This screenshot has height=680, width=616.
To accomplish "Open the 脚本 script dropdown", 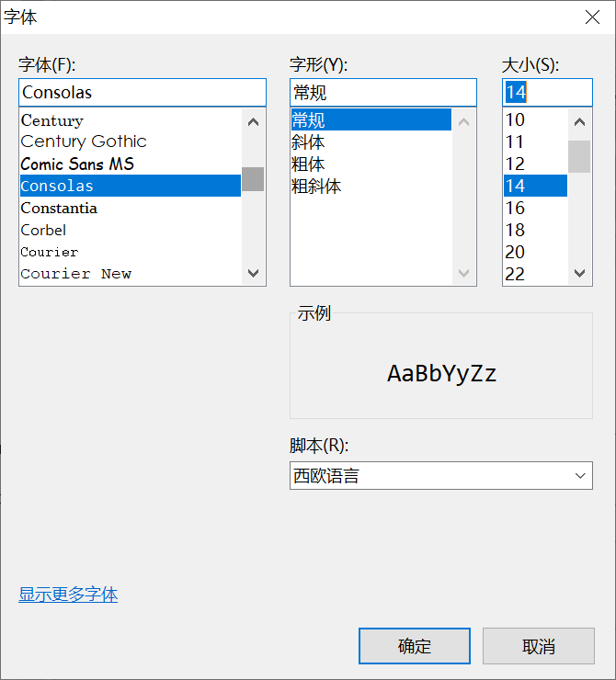I will click(x=440, y=475).
